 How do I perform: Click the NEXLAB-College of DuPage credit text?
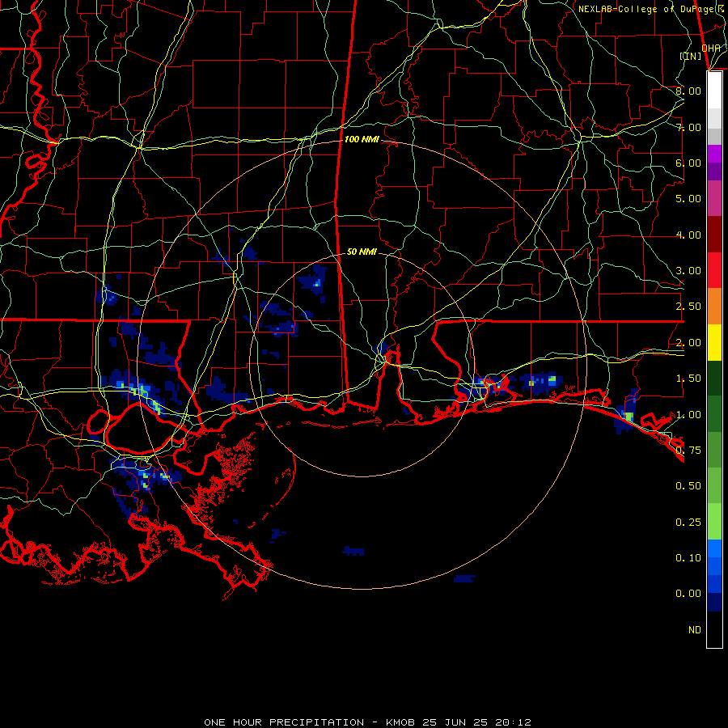650,9
